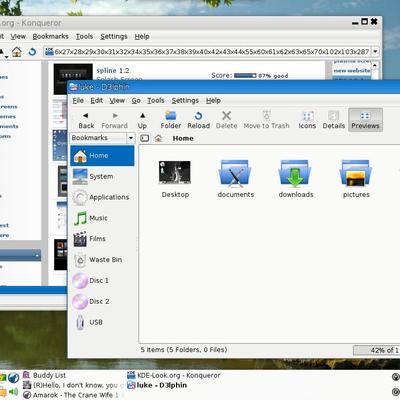Open Applications bookmark in sidebar
The width and height of the screenshot is (400, 400).
tap(102, 197)
